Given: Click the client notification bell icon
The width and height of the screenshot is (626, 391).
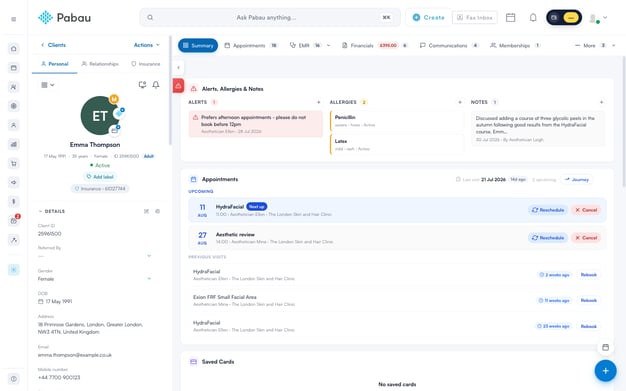Looking at the screenshot, I should coord(156,85).
